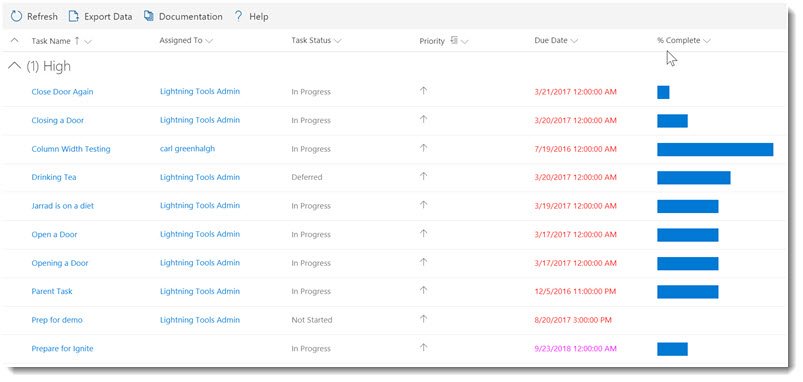Open the Task Status column dropdown chevron
This screenshot has width=803, height=382.
(337, 41)
